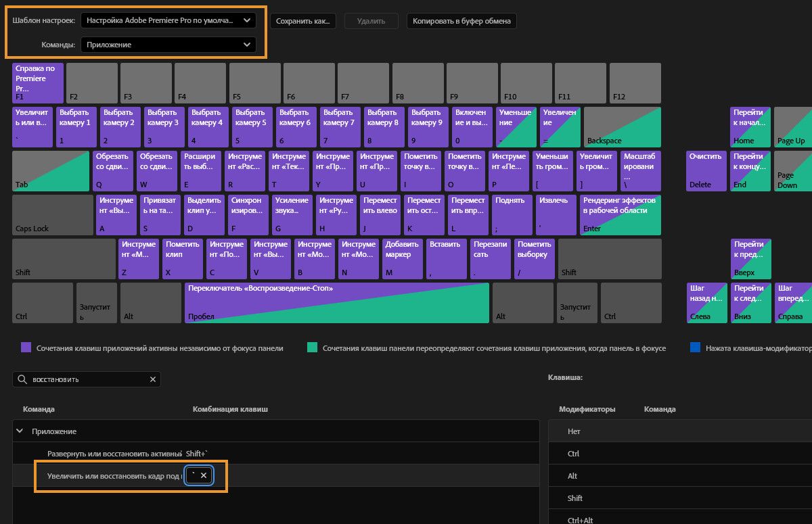Click the M «Добавить маркер» key

402,258
